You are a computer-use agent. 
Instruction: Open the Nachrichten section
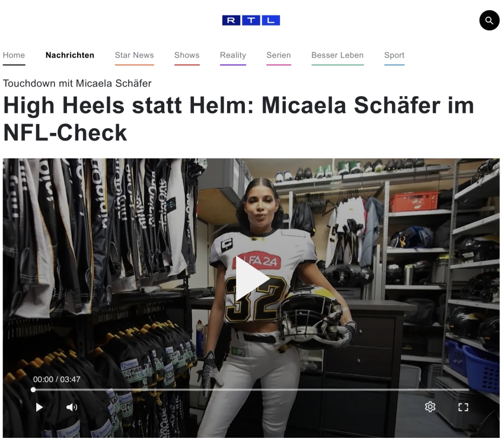70,55
